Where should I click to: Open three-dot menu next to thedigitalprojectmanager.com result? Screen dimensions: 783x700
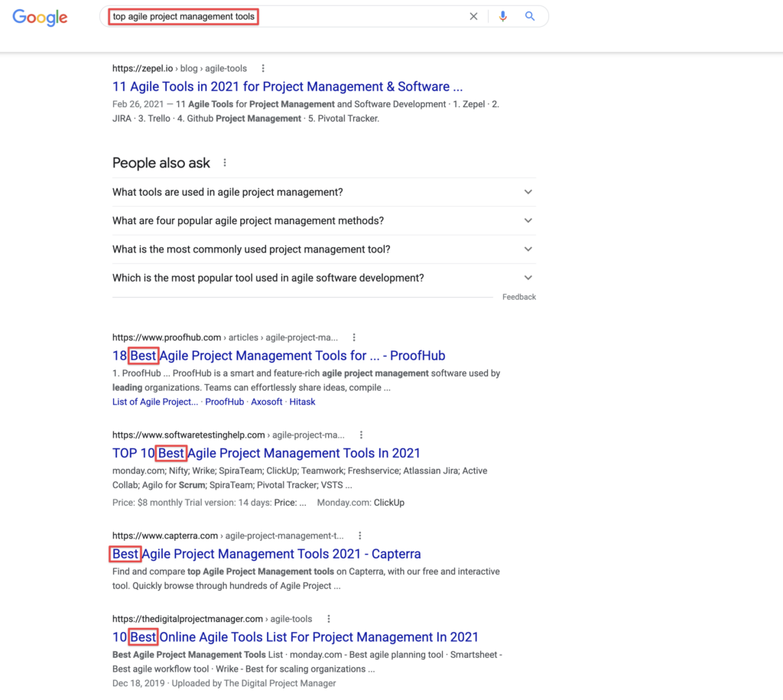(329, 619)
